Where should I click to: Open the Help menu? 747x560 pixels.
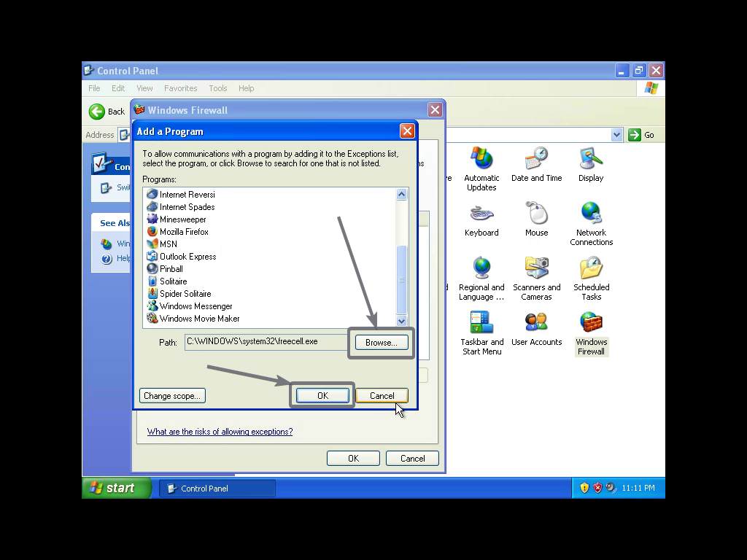(x=247, y=88)
